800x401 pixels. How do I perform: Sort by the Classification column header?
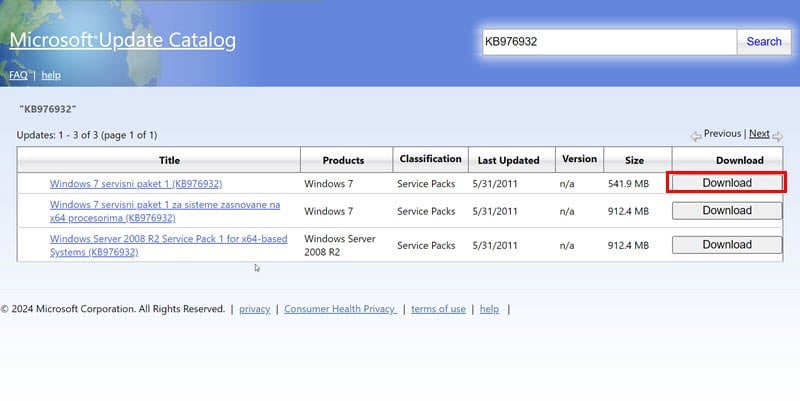click(431, 159)
